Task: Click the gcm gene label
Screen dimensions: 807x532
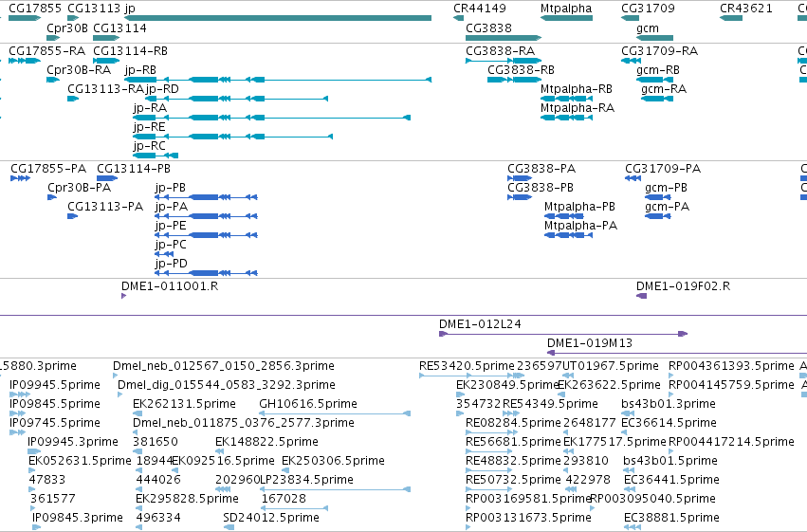Action: click(x=648, y=28)
